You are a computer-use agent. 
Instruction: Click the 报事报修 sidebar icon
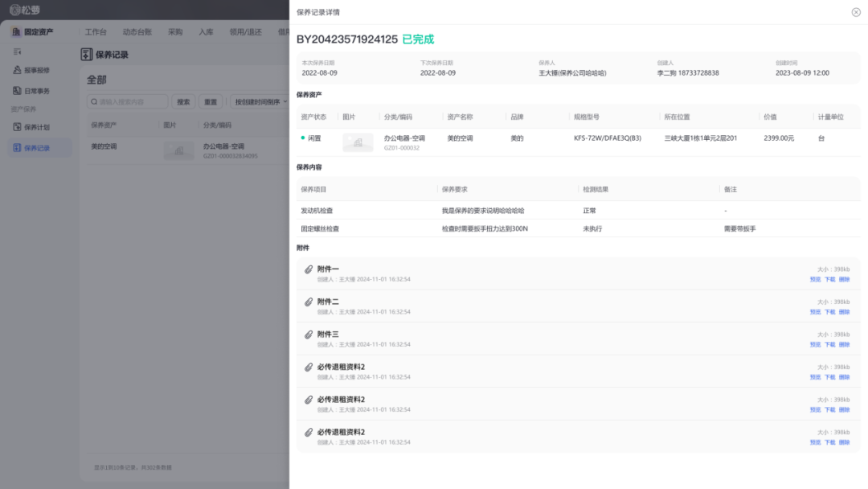pos(18,70)
